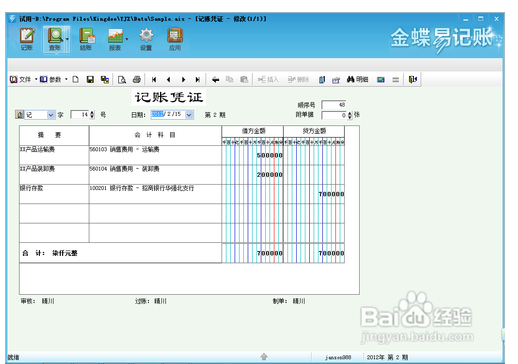Expand the 查账 dropdown arrow
The width and height of the screenshot is (518, 364).
(67, 39)
